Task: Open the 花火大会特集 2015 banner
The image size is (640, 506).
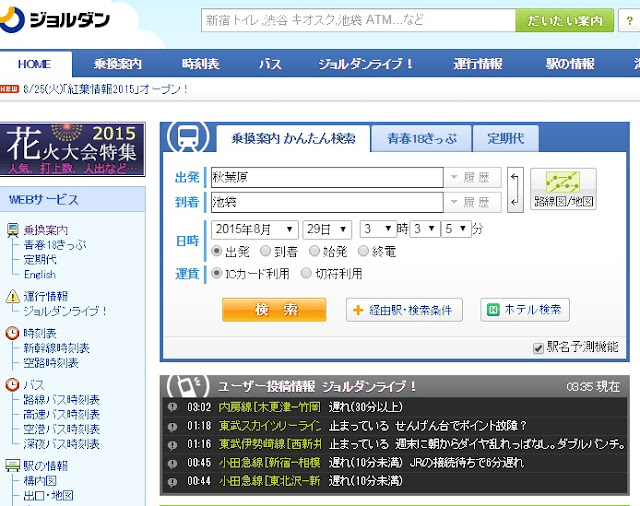Action: coord(72,150)
